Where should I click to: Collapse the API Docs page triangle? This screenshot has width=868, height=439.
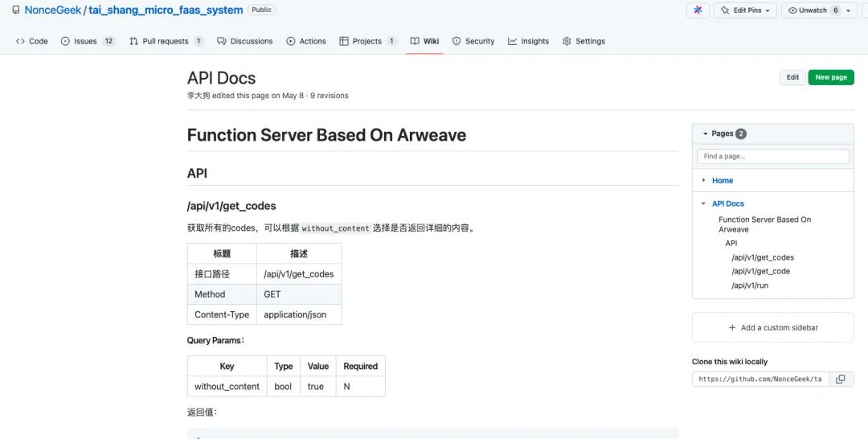(x=703, y=203)
